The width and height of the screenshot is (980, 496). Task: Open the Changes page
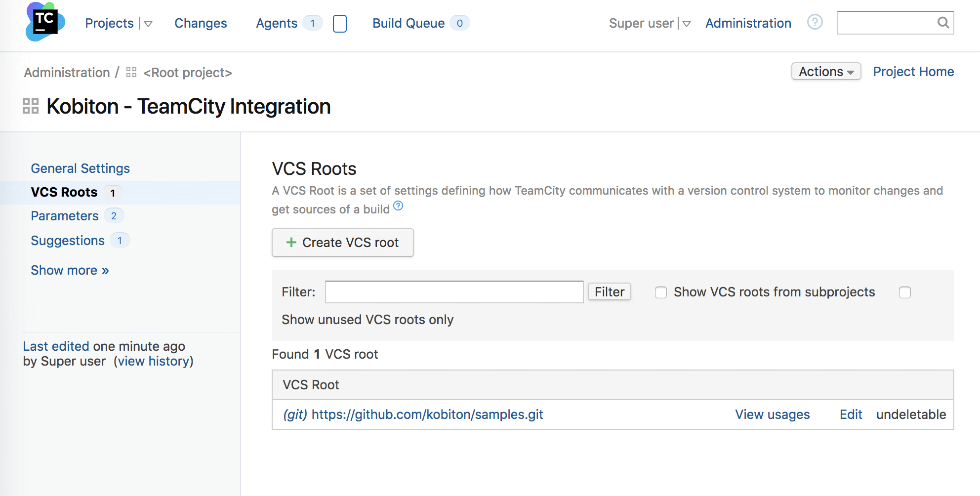[201, 23]
